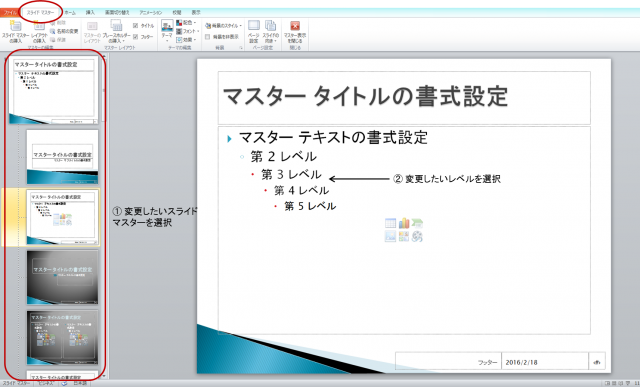The width and height of the screenshot is (640, 387).
Task: Click the first-level text マスター テキストの書式設定
Action: click(x=333, y=138)
